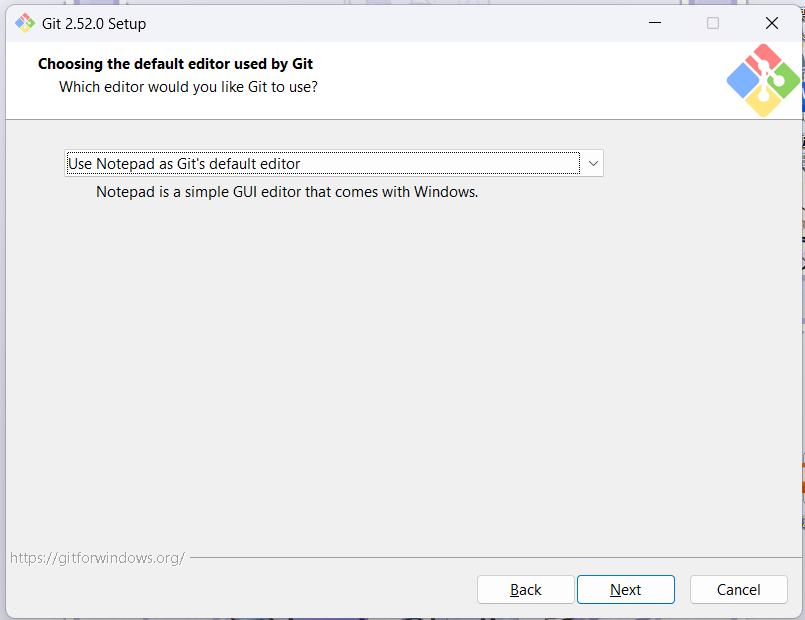The width and height of the screenshot is (805, 620).
Task: Minimize the Git Setup window
Action: [x=655, y=23]
